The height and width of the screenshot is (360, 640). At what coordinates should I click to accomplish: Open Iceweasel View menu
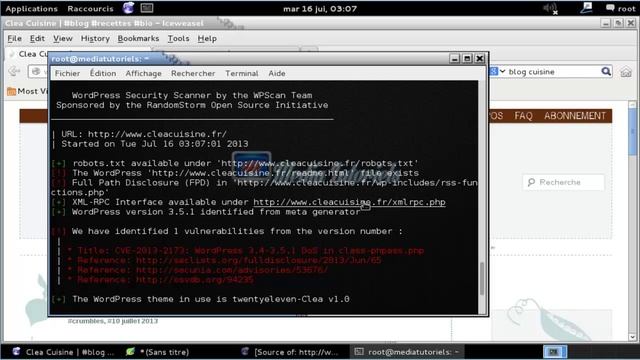click(62, 38)
